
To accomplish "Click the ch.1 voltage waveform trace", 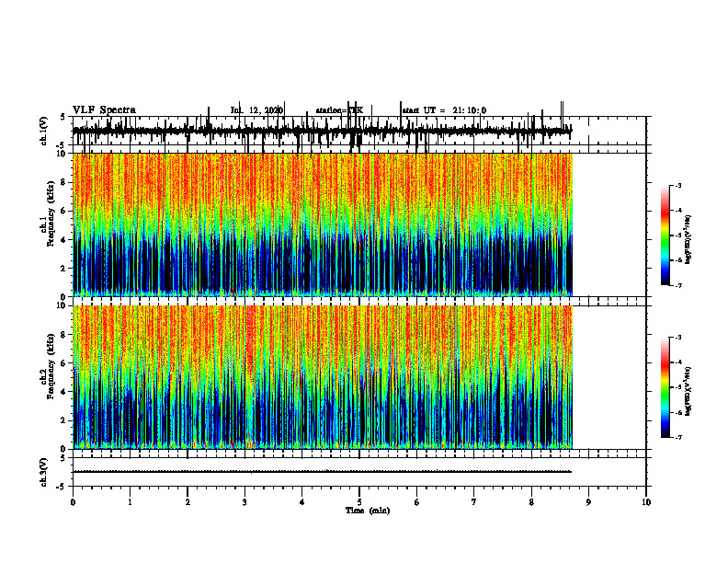I will click(323, 131).
